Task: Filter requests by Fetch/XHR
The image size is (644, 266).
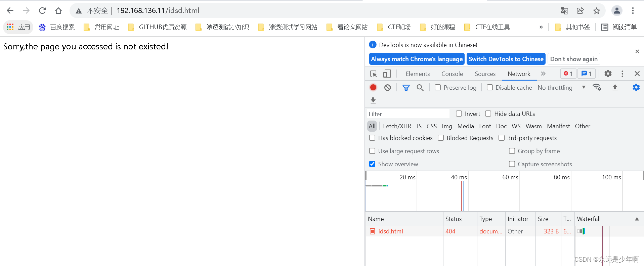Action: (397, 126)
